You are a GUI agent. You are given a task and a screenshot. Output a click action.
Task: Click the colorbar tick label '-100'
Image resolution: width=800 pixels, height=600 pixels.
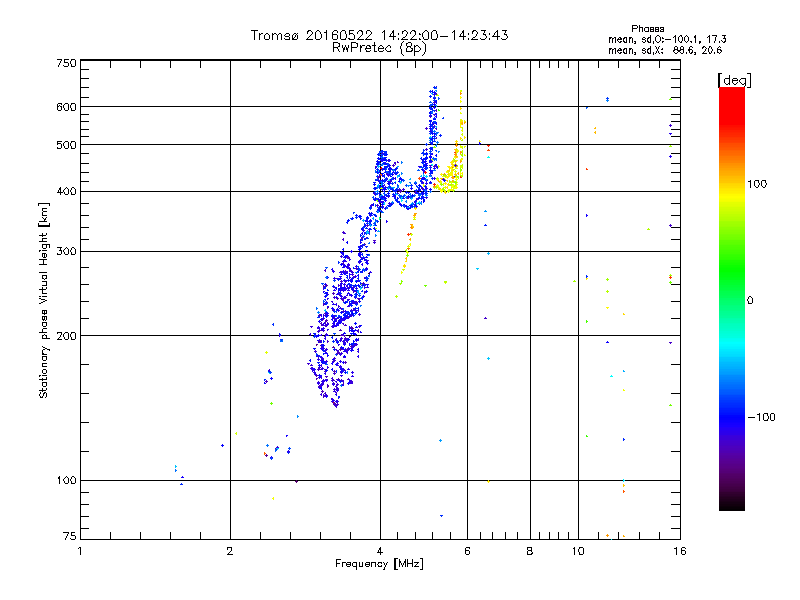click(x=761, y=417)
